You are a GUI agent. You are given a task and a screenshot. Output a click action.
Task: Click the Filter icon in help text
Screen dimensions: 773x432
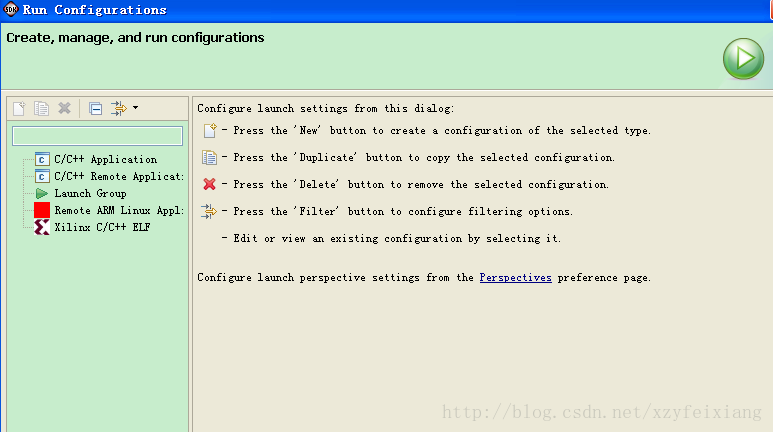(x=209, y=211)
